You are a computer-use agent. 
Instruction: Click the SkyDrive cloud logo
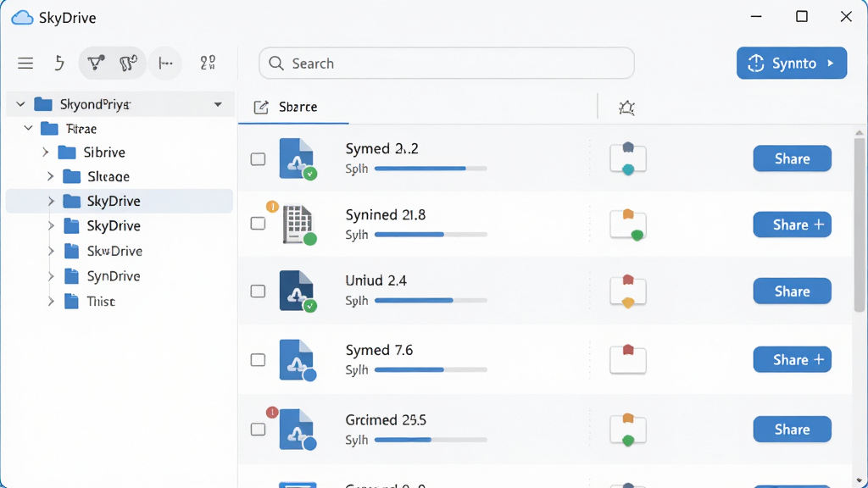22,18
